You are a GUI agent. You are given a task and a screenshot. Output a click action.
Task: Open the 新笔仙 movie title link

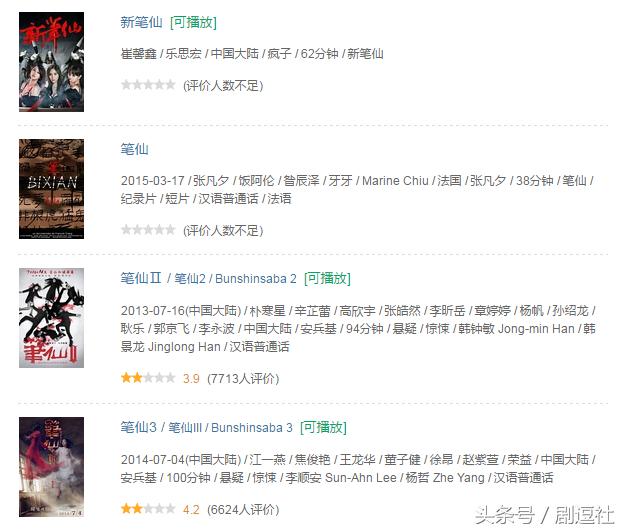142,22
